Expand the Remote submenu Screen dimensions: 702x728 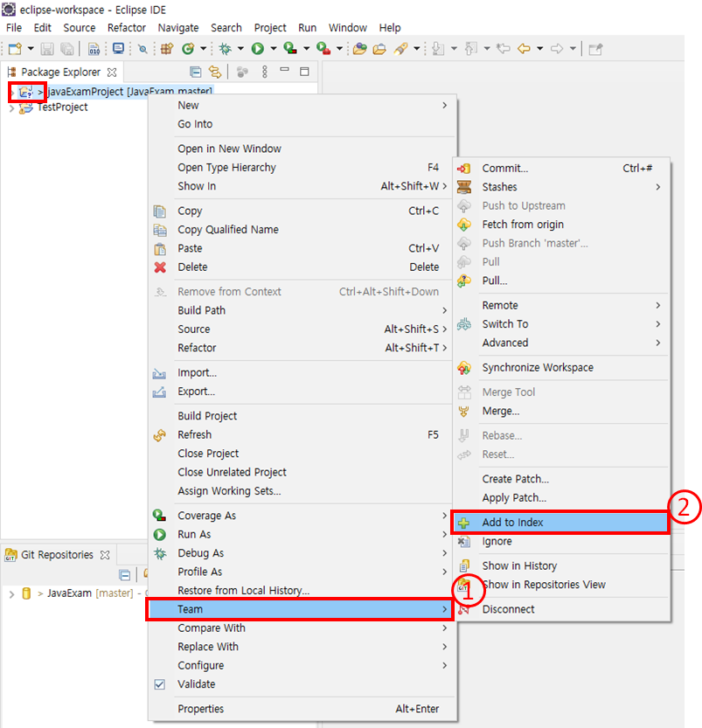pyautogui.click(x=658, y=306)
